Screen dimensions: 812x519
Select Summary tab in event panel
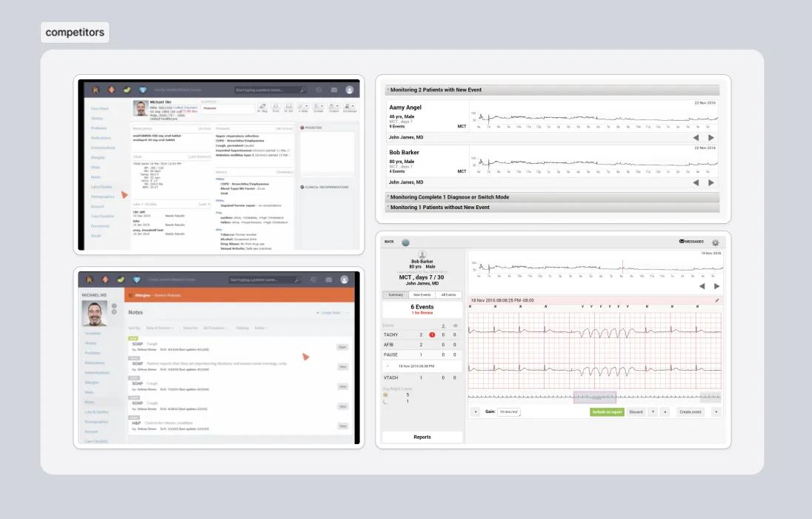[x=395, y=294]
